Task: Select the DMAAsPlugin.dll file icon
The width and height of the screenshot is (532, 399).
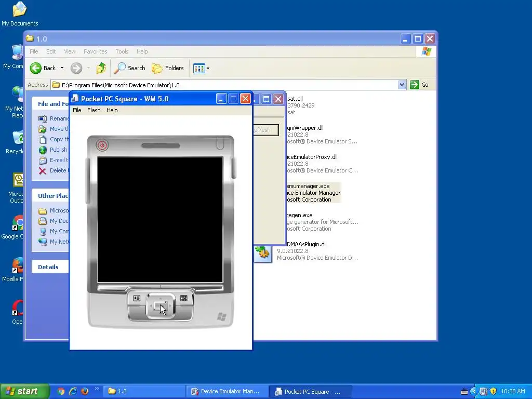Action: [x=263, y=253]
